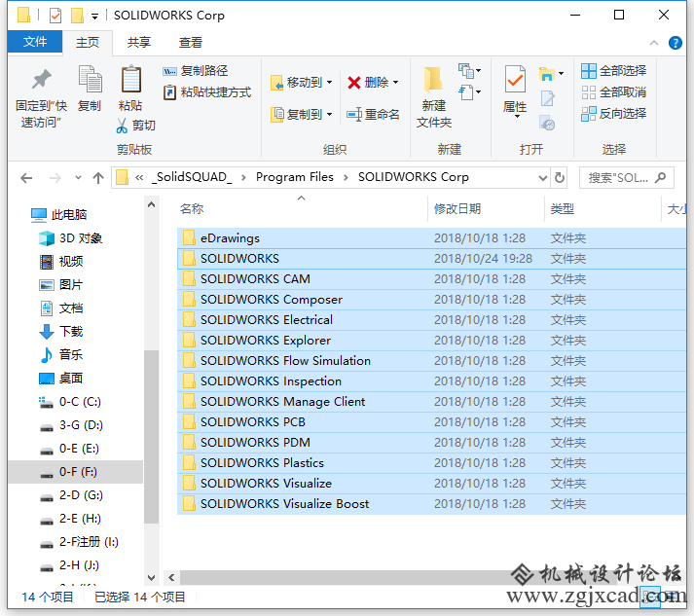Click Rename (重命名) in ribbon
Screen dimensions: 694x616
click(x=373, y=115)
